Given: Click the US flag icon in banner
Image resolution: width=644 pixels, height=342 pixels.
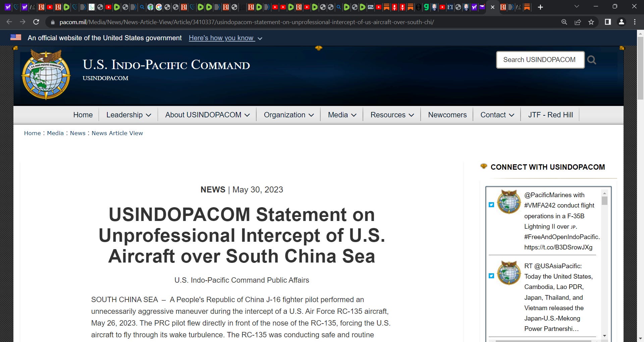Looking at the screenshot, I should 16,38.
